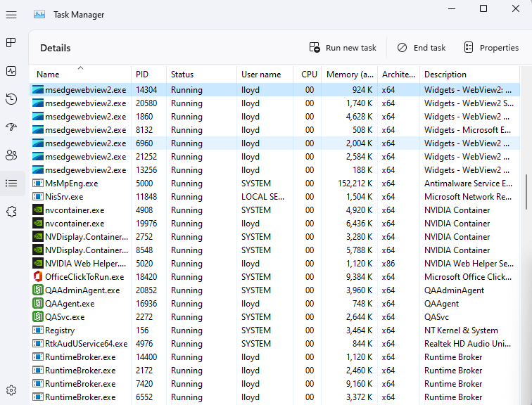
Task: Open the hamburger navigation menu
Action: pyautogui.click(x=11, y=15)
